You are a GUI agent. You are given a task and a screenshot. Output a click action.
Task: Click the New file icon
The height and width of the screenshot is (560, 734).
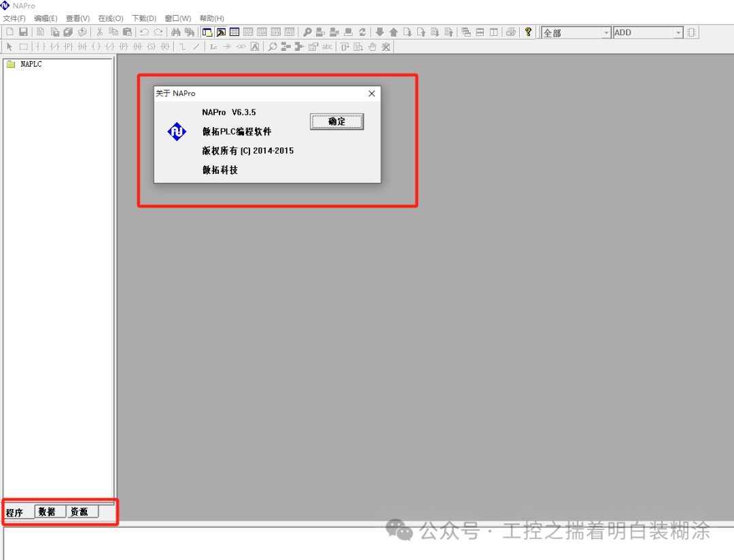click(x=10, y=32)
